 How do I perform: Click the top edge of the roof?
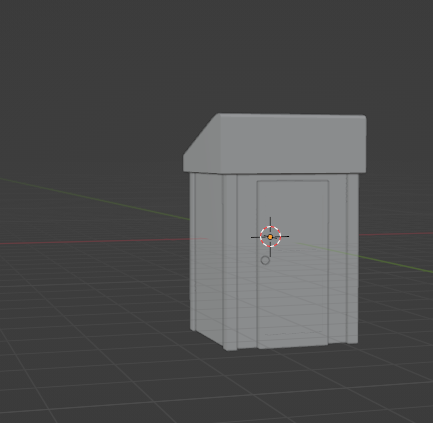[292, 115]
